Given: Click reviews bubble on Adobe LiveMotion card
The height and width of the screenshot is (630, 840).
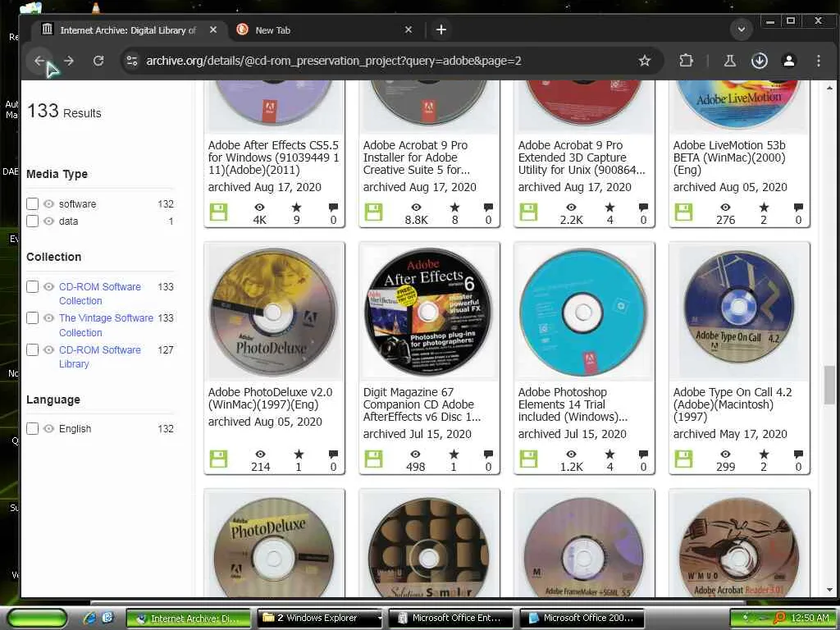Looking at the screenshot, I should coord(798,208).
